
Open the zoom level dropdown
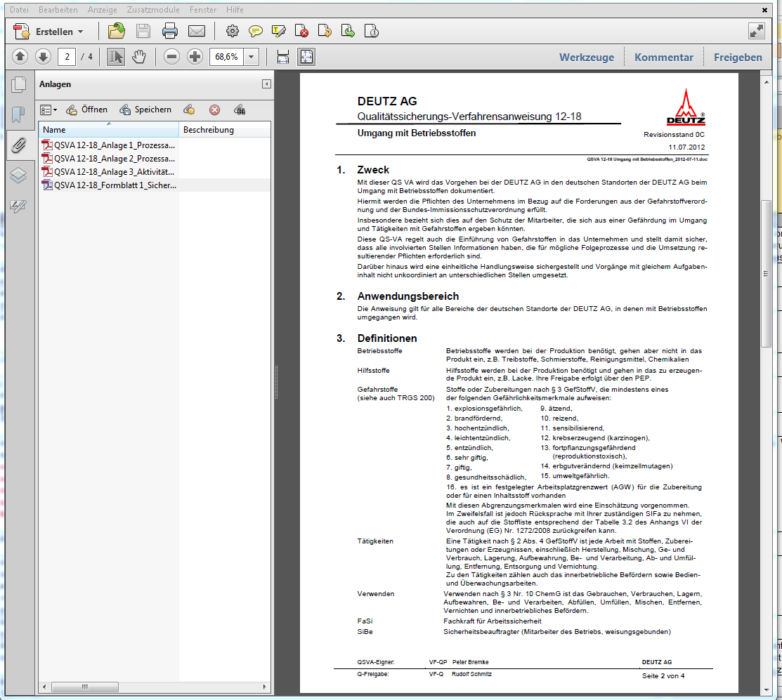[x=252, y=57]
